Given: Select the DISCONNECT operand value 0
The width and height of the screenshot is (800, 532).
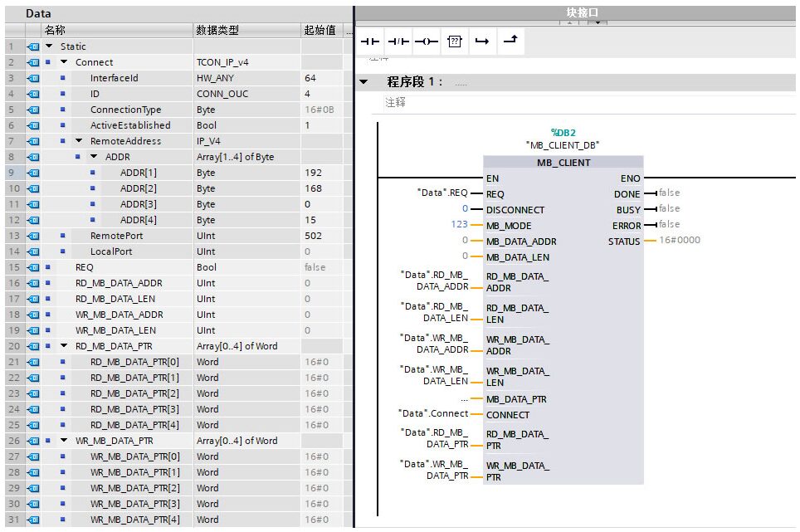Looking at the screenshot, I should [465, 208].
